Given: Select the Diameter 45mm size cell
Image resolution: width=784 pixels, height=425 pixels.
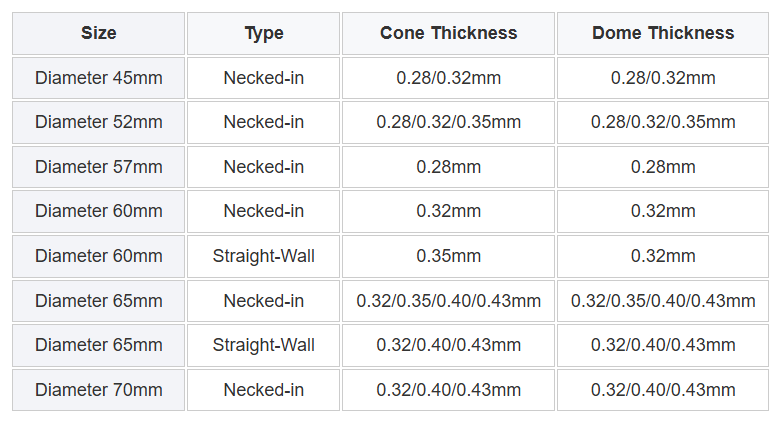Looking at the screenshot, I should point(98,78).
